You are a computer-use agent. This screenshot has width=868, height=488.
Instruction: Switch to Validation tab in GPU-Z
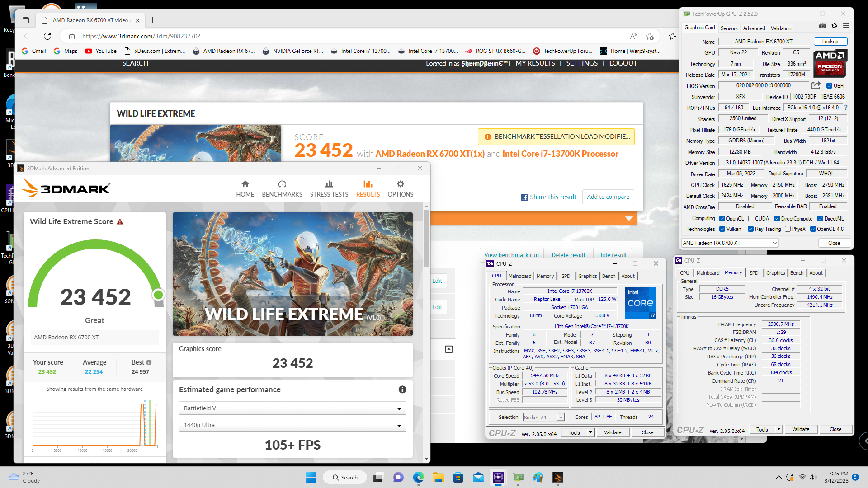[781, 28]
